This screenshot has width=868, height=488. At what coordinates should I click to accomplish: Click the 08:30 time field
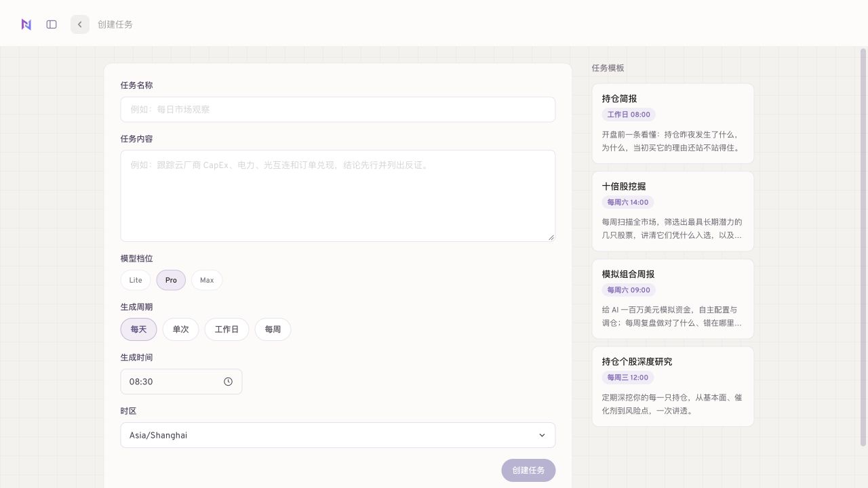[181, 382]
